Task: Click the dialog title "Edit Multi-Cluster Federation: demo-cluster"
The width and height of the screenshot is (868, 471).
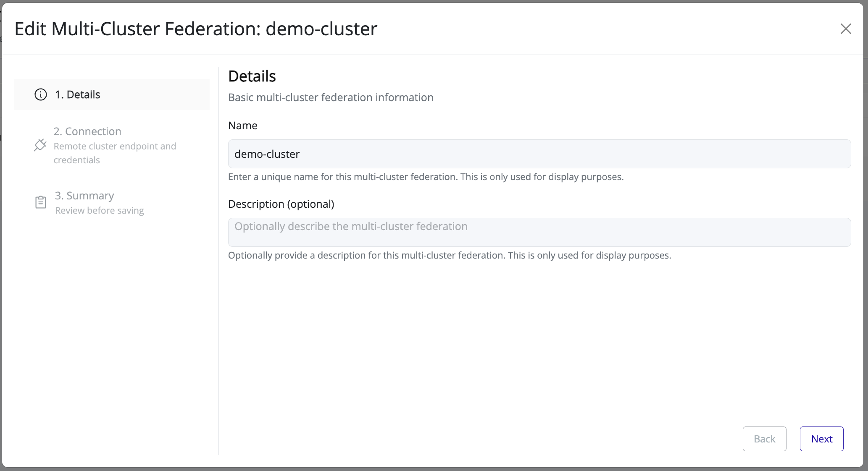Action: click(196, 29)
